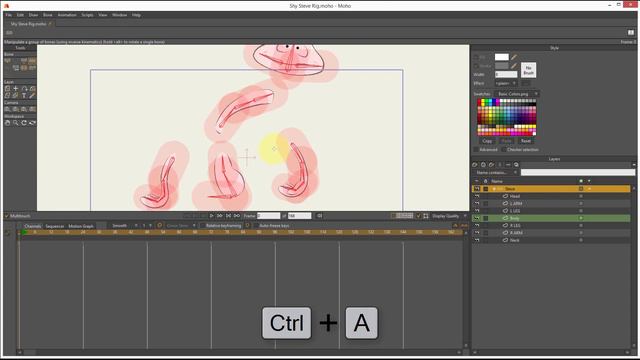
Task: Click the Copy style button
Action: [487, 141]
